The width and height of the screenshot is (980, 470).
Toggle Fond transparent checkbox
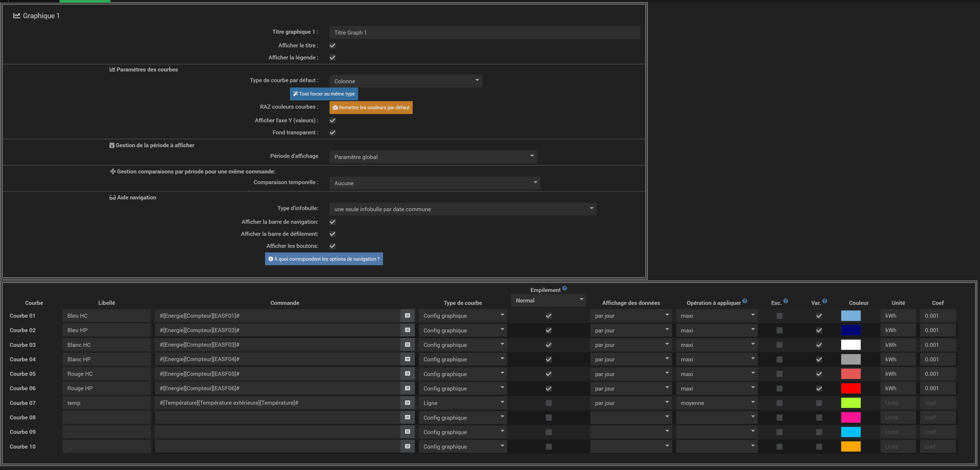pyautogui.click(x=332, y=132)
